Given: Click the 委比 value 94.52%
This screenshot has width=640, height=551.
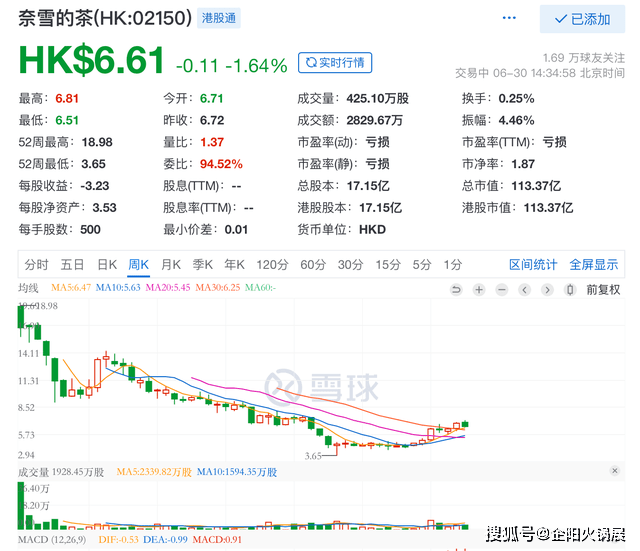Looking at the screenshot, I should tap(221, 164).
